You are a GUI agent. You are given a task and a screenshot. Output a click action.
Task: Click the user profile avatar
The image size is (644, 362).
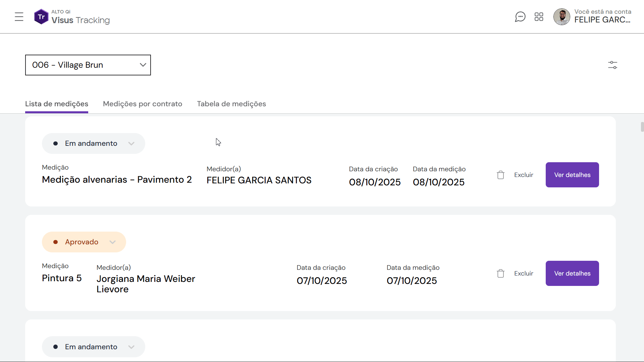click(x=561, y=17)
